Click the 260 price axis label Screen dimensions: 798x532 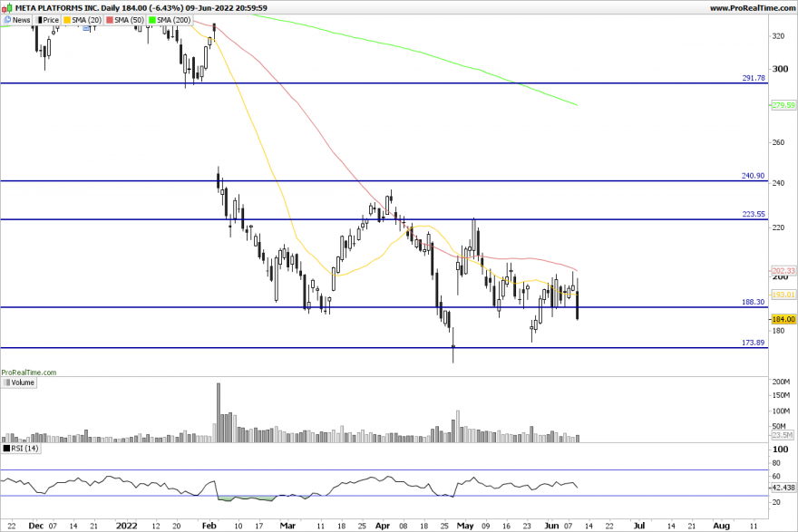point(778,142)
